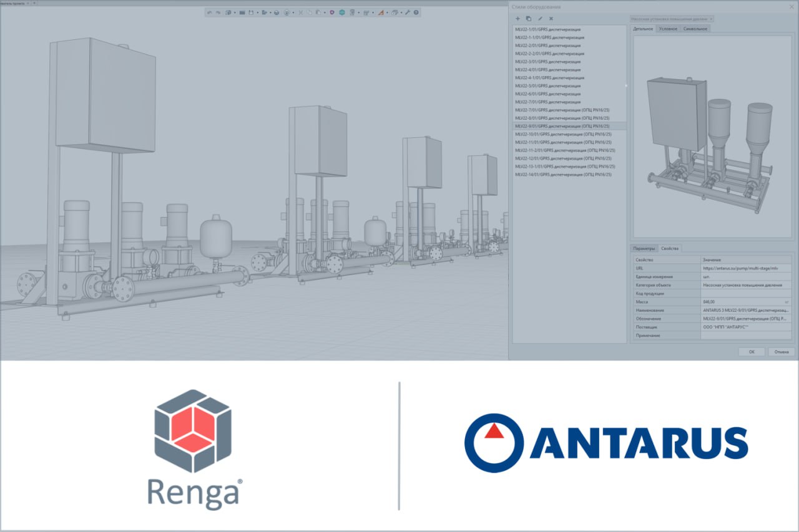Click the empty Примечание value cell
Screen dimensions: 799x532
tap(746, 336)
